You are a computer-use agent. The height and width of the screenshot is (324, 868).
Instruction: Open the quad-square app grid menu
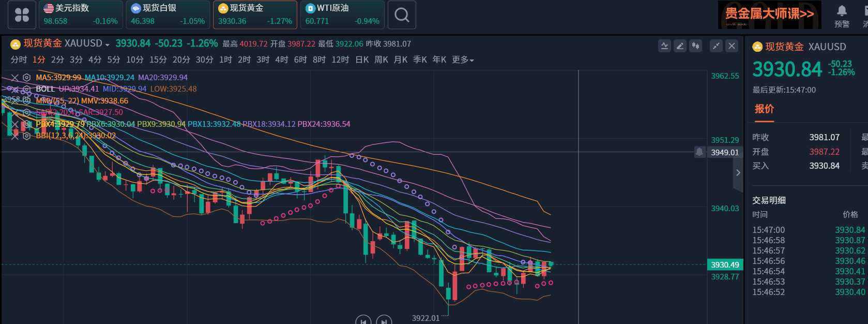point(22,14)
